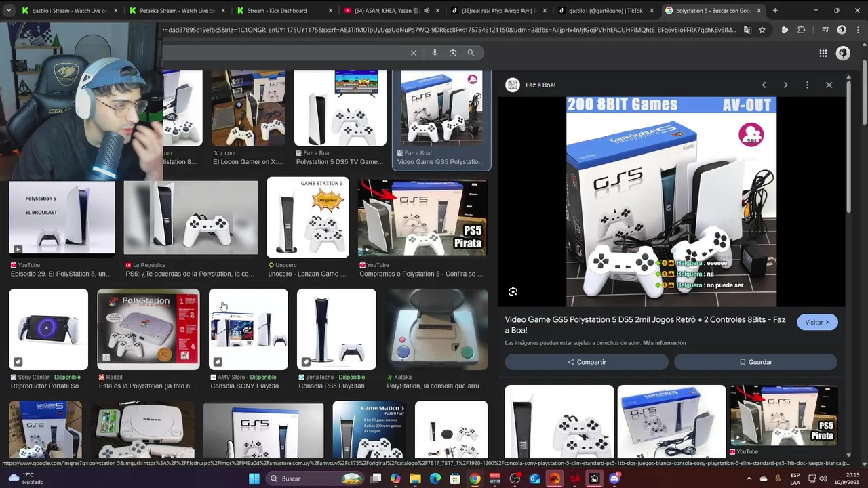This screenshot has width=868, height=488.
Task: Open Outlook from taskbar
Action: (x=534, y=479)
